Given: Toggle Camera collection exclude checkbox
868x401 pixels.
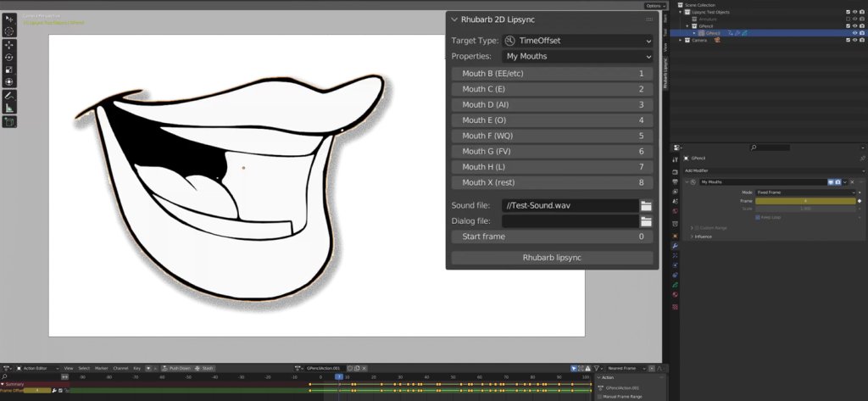Looking at the screenshot, I should tap(848, 40).
